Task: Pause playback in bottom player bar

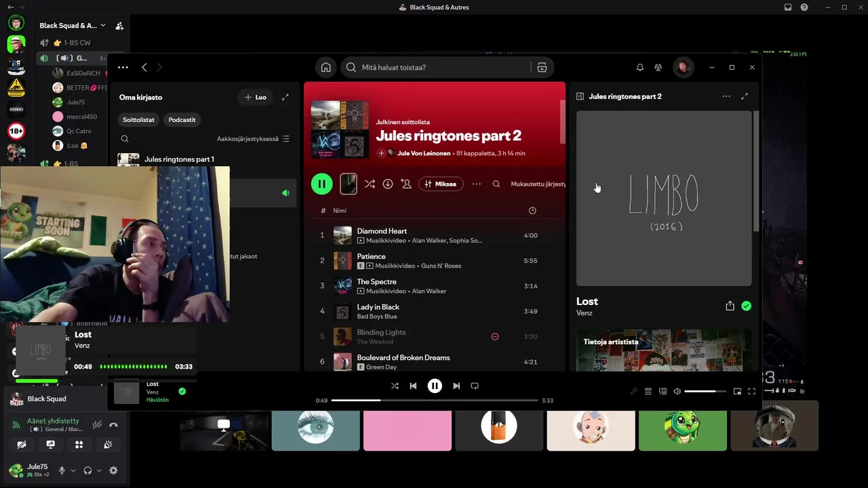Action: pos(435,386)
